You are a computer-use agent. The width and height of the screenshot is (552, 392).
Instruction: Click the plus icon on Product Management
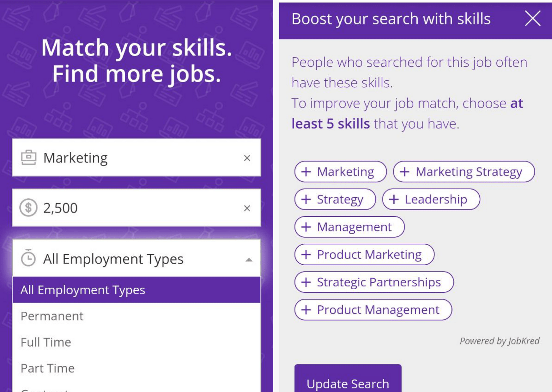pyautogui.click(x=306, y=310)
